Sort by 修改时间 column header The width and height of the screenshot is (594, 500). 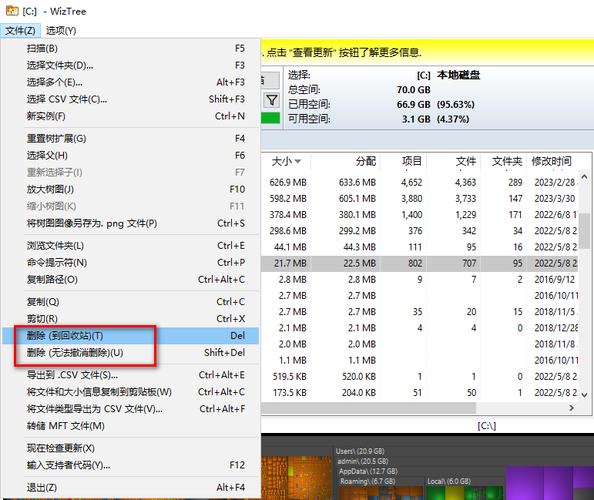(551, 162)
